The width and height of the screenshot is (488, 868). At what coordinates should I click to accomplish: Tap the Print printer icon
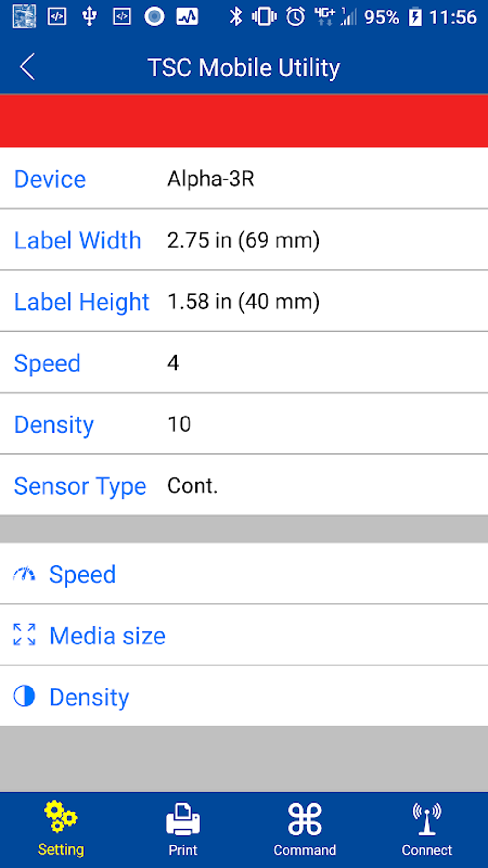[183, 819]
